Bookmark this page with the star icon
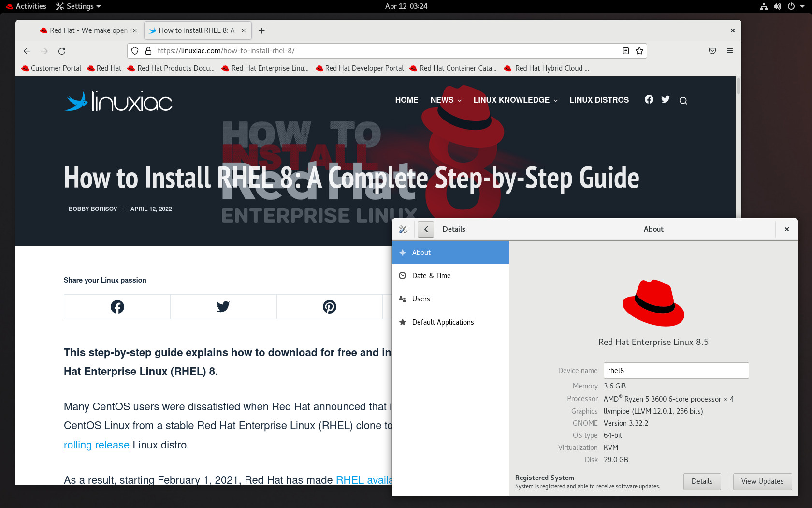This screenshot has height=508, width=812. (639, 51)
